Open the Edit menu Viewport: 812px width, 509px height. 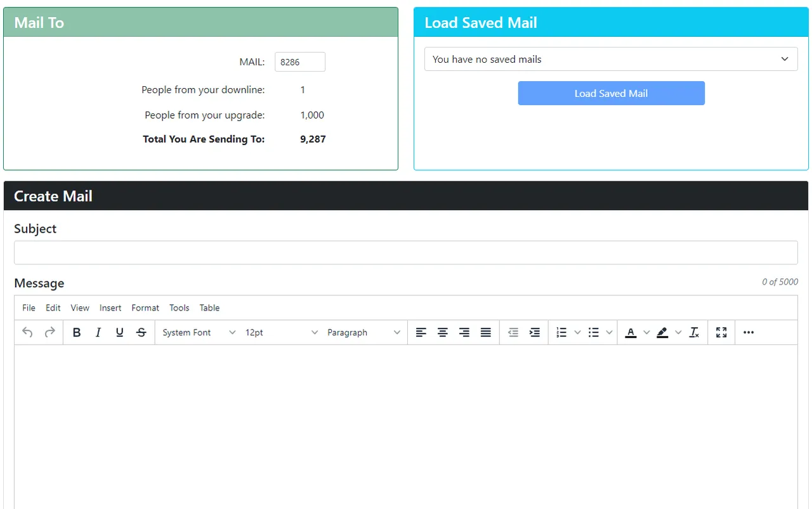pos(53,307)
